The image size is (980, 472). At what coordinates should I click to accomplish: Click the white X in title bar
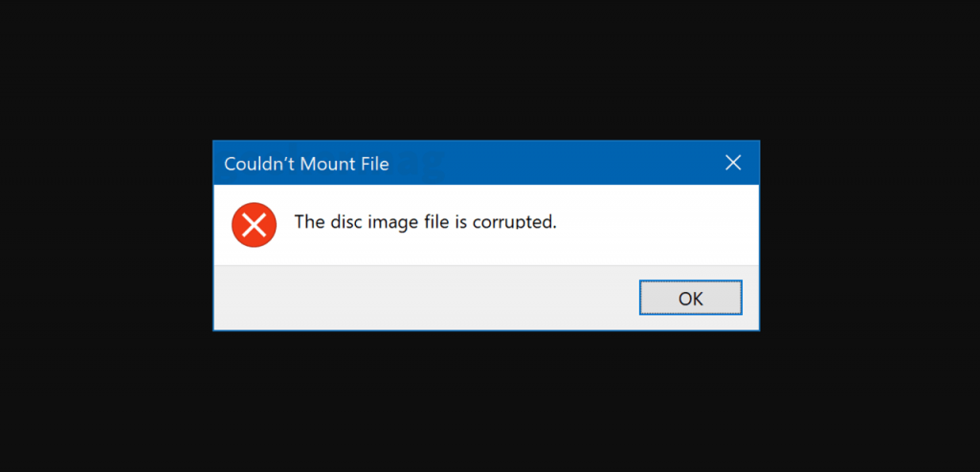[x=732, y=163]
